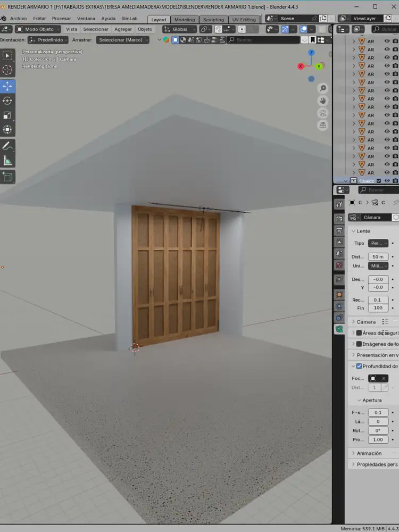This screenshot has width=399, height=532.
Task: Pin the properties editor context
Action: coord(396,203)
